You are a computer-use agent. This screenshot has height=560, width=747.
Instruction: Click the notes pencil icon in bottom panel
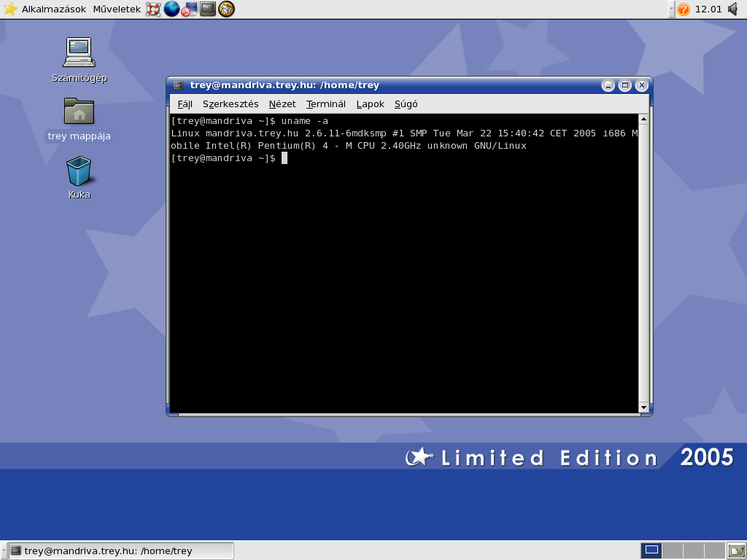click(x=737, y=551)
